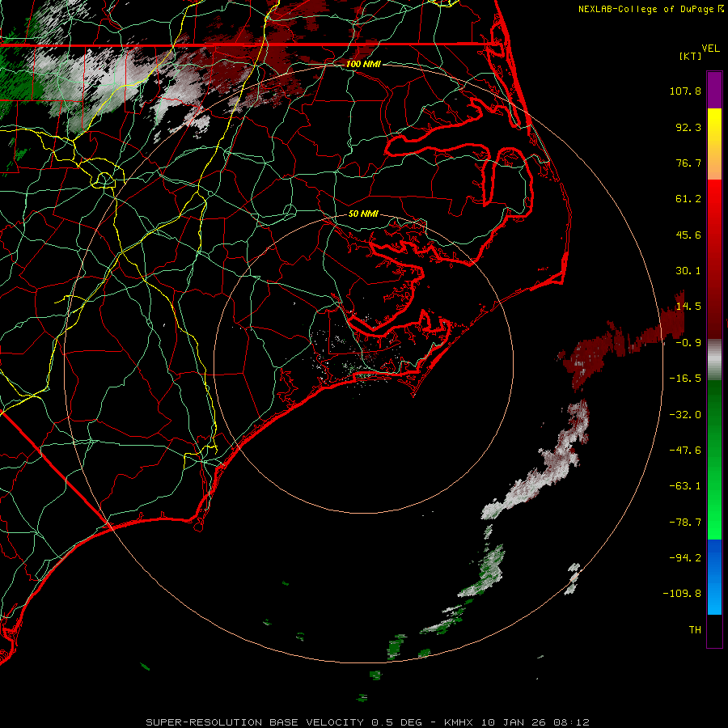
Task: Click the 14.5 legend value
Action: click(688, 307)
